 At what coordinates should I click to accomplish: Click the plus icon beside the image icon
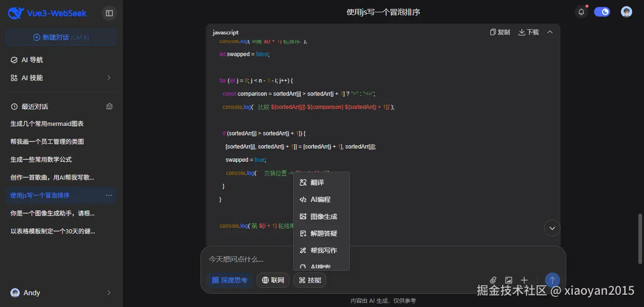(x=524, y=280)
